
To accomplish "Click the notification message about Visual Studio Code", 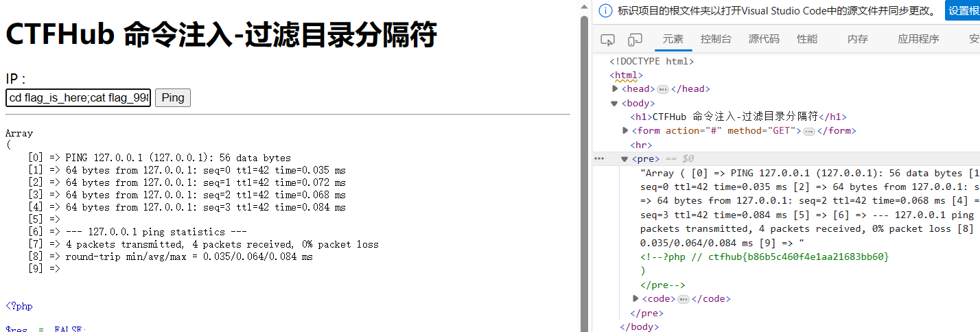I will [x=777, y=10].
